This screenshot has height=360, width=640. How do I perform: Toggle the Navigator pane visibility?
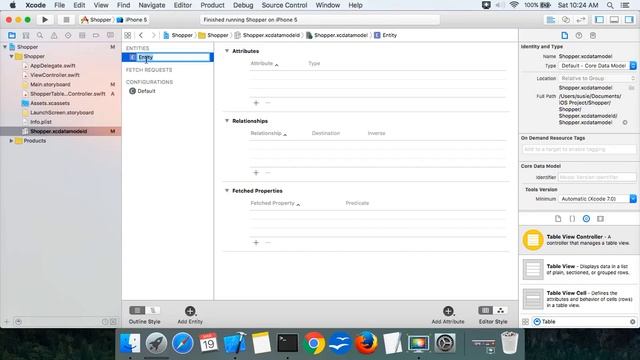[599, 20]
